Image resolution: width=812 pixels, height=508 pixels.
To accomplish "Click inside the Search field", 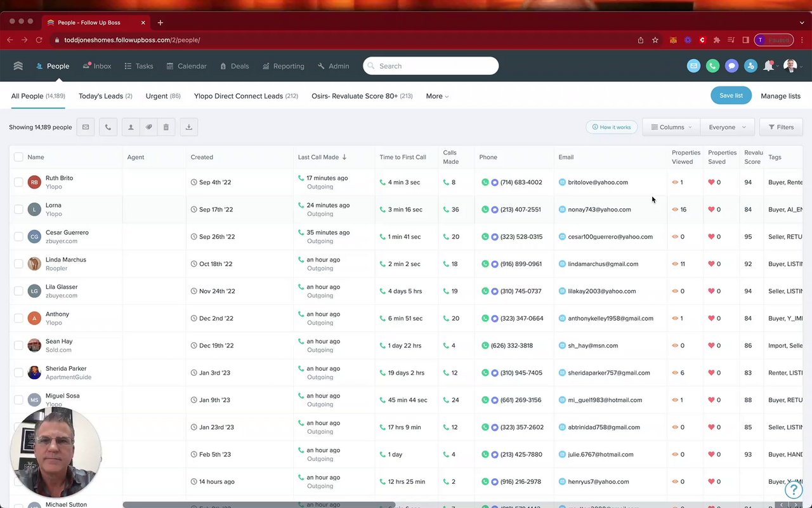I will tap(431, 66).
